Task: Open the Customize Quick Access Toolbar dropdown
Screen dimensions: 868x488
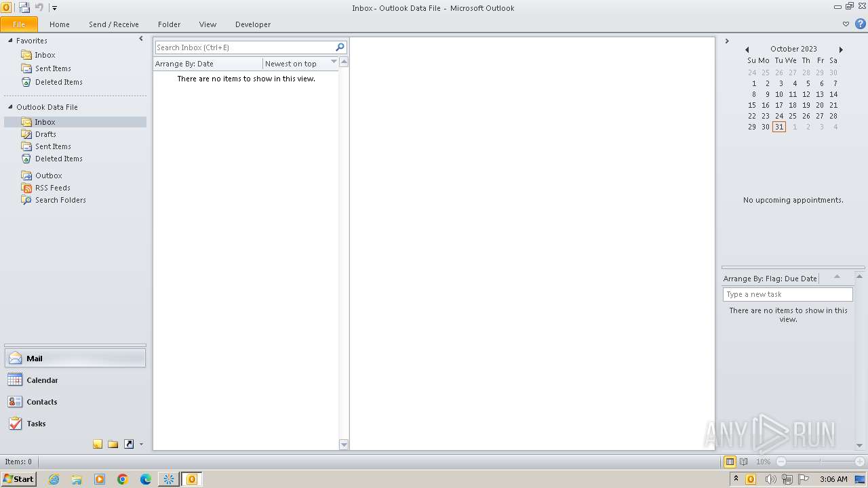Action: click(x=54, y=8)
